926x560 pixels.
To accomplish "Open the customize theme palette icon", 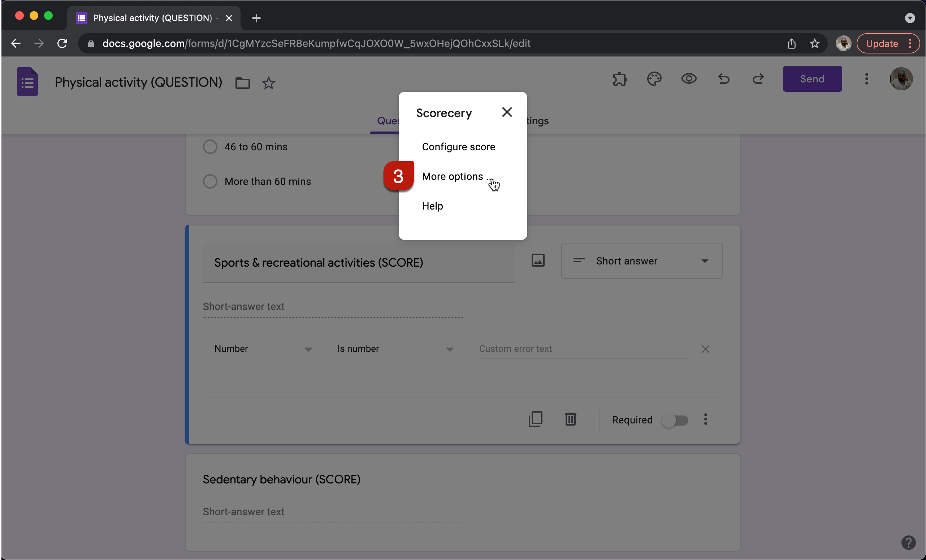I will tap(654, 79).
